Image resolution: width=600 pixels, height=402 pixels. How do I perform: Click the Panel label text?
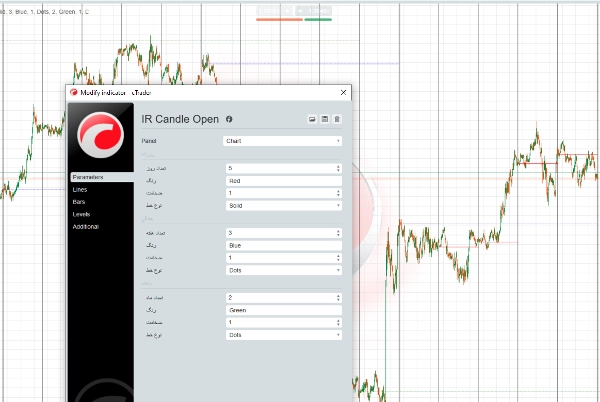(x=149, y=141)
